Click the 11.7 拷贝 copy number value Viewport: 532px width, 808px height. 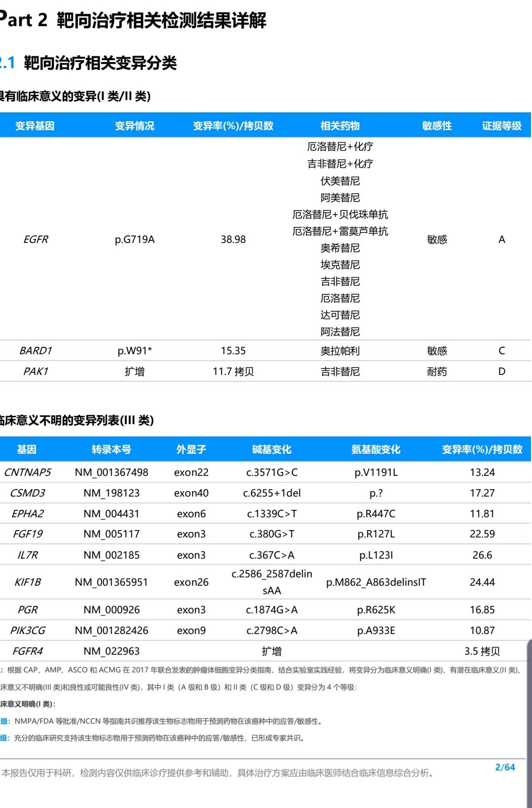233,371
